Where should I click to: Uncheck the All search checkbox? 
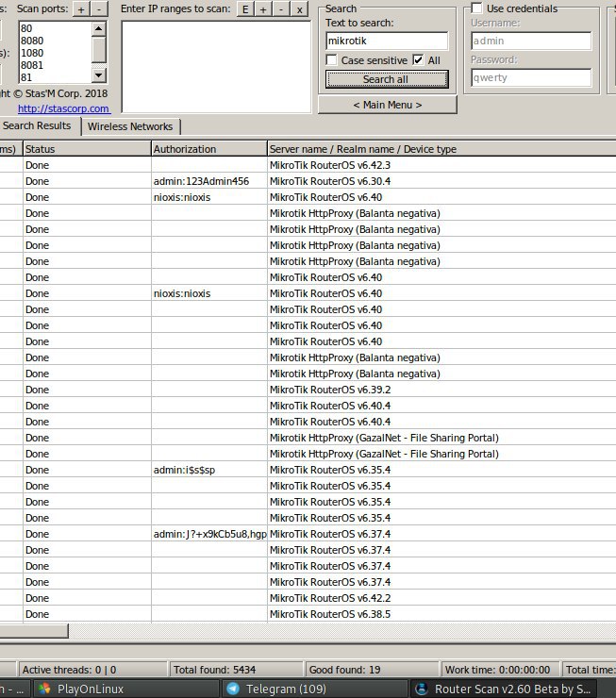(418, 60)
